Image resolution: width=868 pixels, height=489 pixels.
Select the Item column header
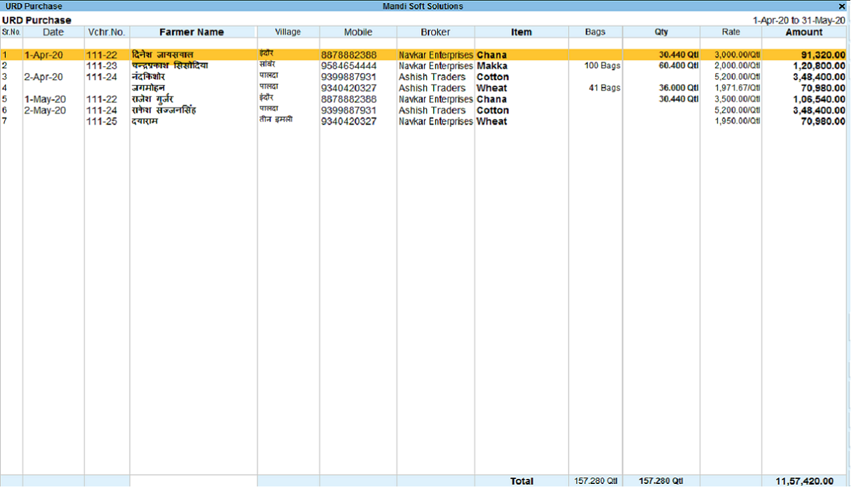click(x=521, y=32)
